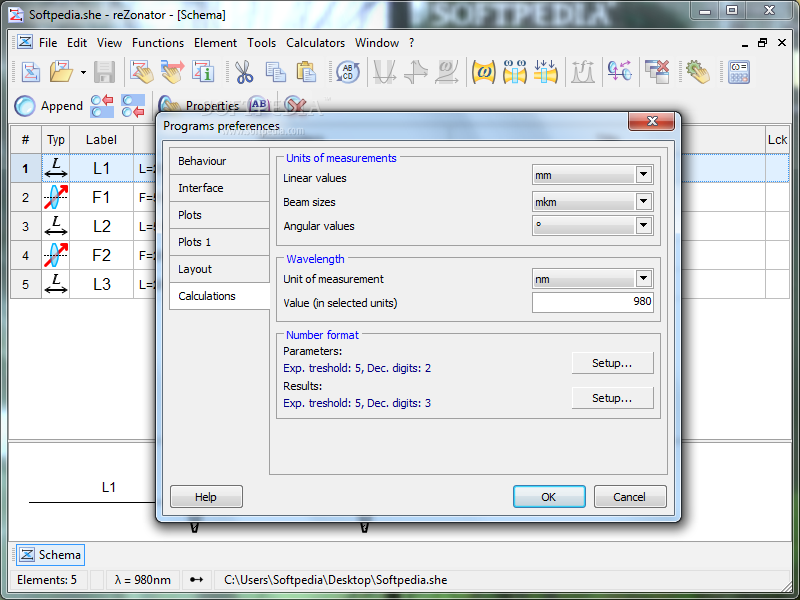The height and width of the screenshot is (600, 800).
Task: Click the Elements: 5 status bar entry
Action: 47,580
